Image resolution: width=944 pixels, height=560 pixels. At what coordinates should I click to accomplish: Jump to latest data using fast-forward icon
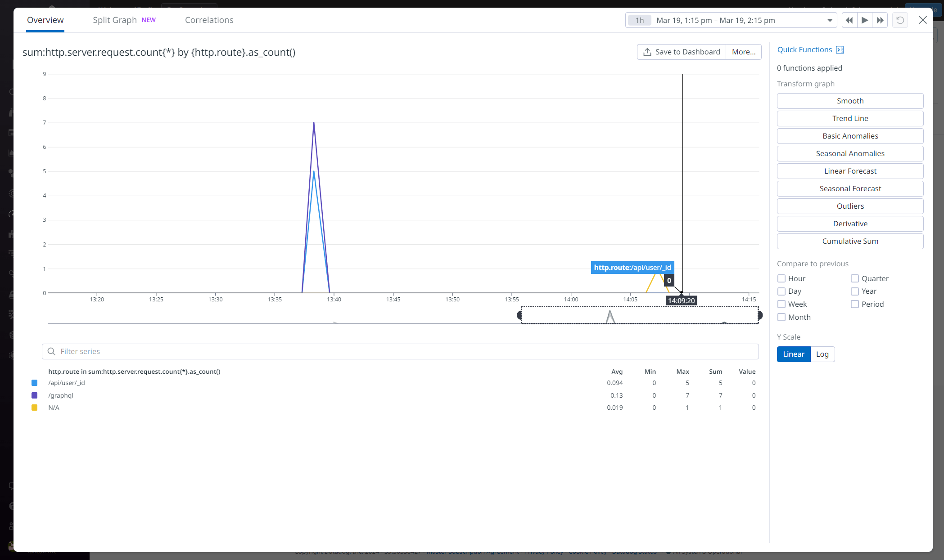(x=880, y=20)
